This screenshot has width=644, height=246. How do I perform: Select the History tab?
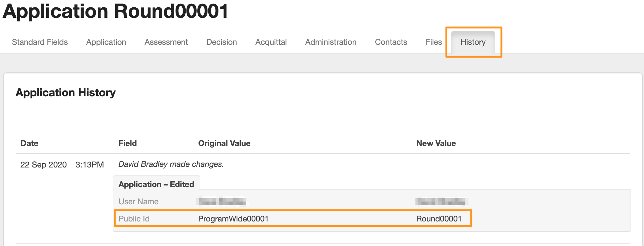tap(473, 42)
